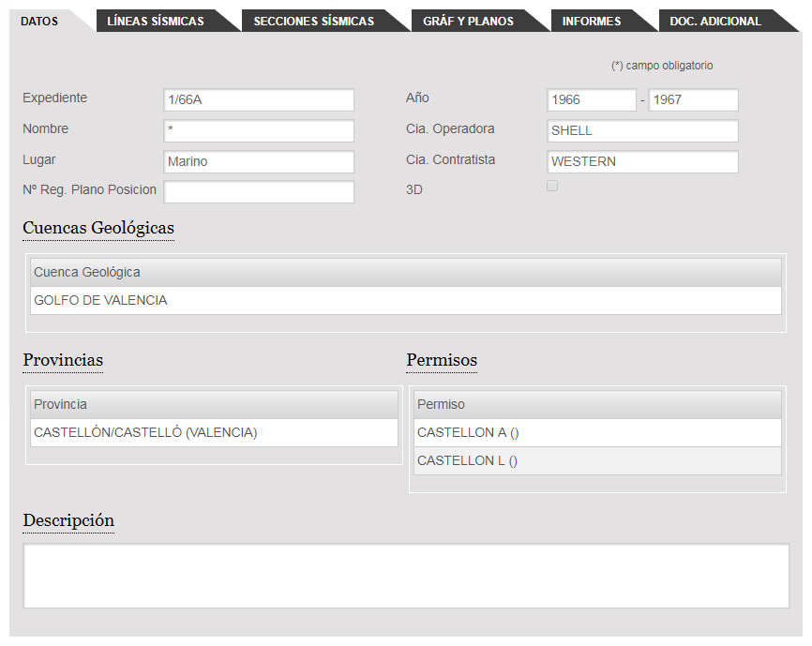This screenshot has width=812, height=646.
Task: Click the Lugar field containing Marino
Action: point(259,162)
